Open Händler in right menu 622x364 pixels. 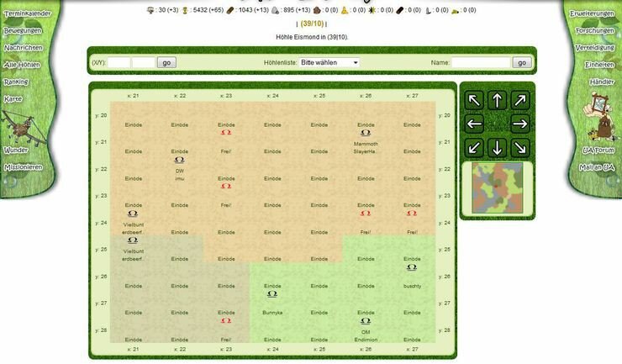coord(602,82)
